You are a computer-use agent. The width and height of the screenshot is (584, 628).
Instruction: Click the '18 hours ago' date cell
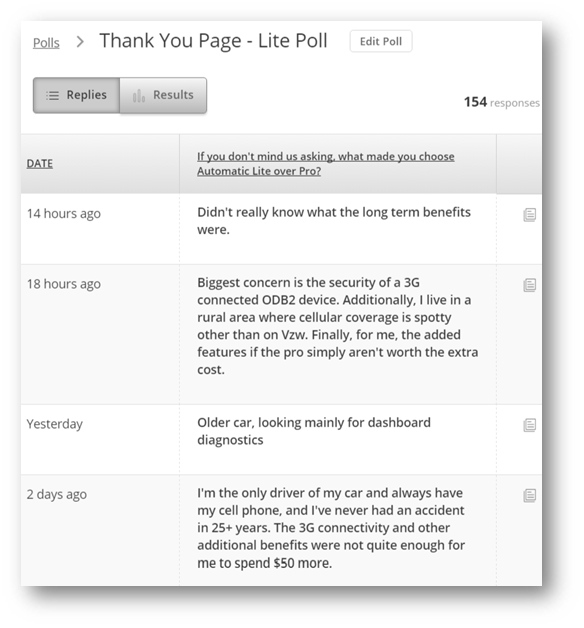tap(64, 284)
